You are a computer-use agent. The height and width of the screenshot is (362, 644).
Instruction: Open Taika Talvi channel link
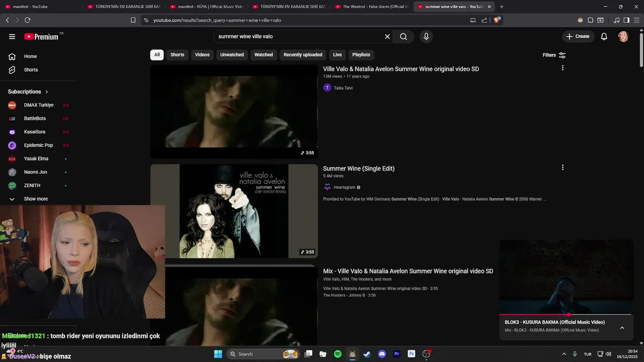pyautogui.click(x=343, y=88)
